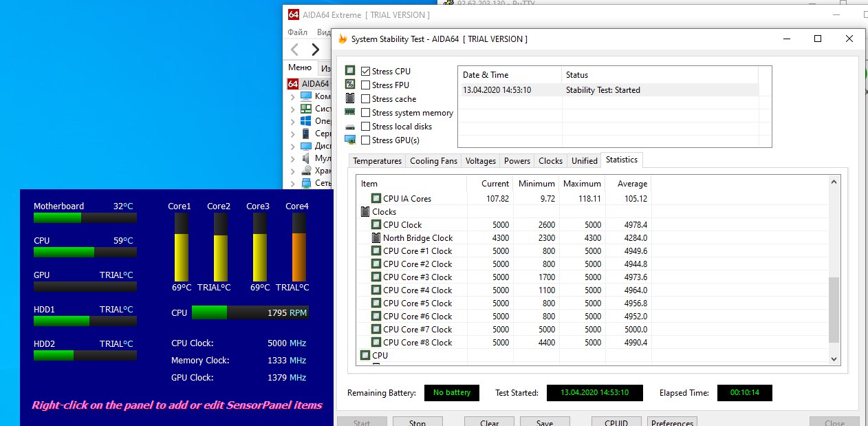Click the Stress CPU chip icon
Screen dimensions: 868x426
[350, 71]
